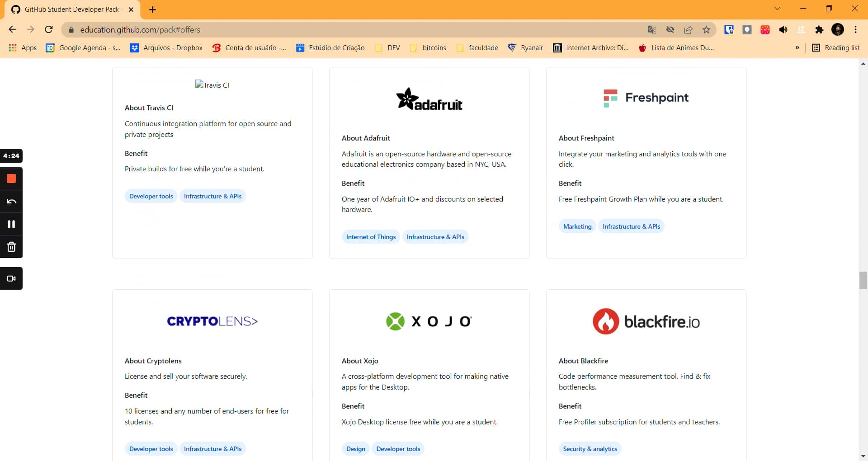Screen dimensions: 868x461
Task: Stop the screen recording with red square button
Action: click(11, 179)
